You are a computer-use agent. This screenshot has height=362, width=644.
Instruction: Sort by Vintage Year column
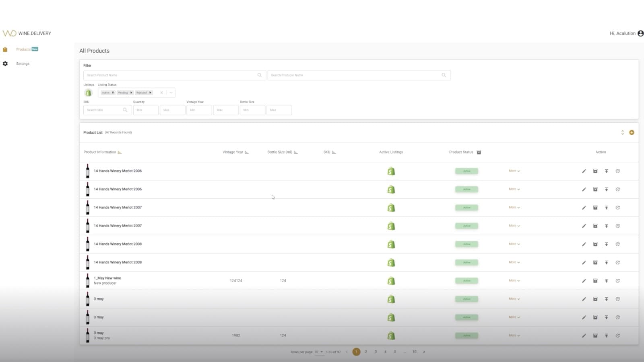tap(247, 152)
